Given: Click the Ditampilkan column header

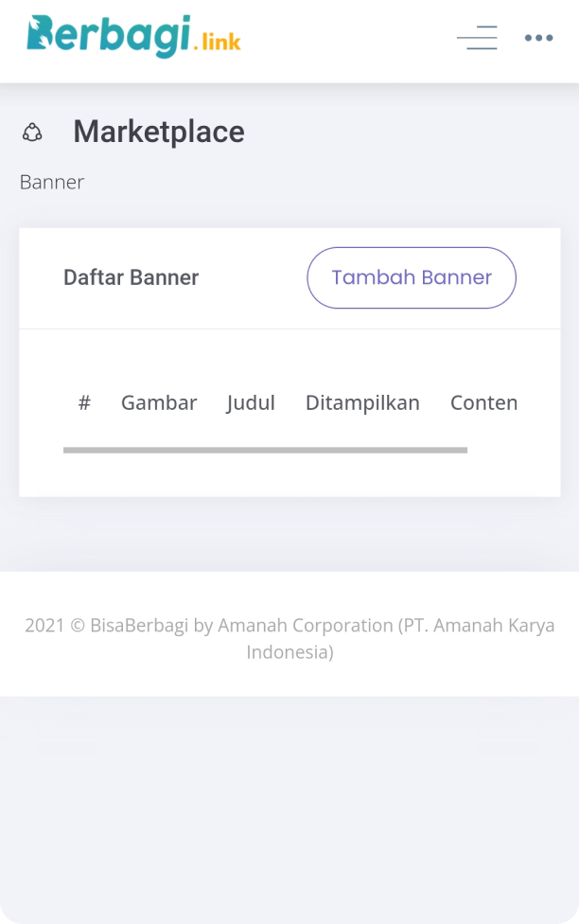Looking at the screenshot, I should (x=362, y=402).
